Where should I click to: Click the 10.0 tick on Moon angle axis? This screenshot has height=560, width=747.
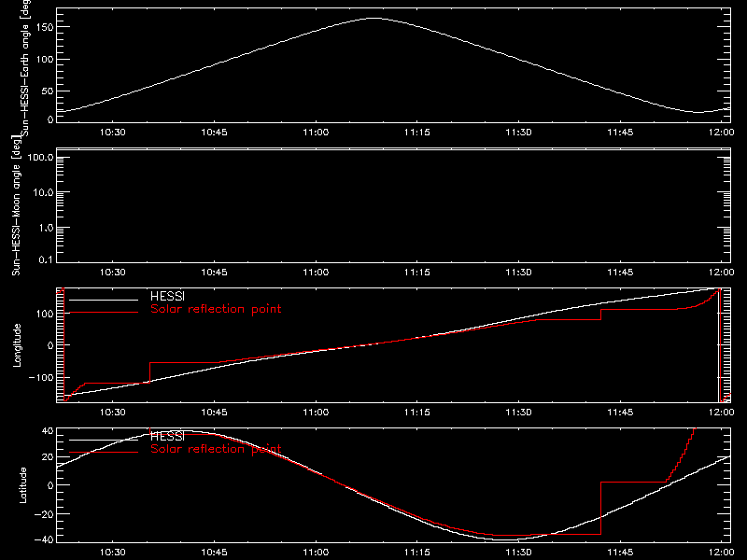click(43, 192)
